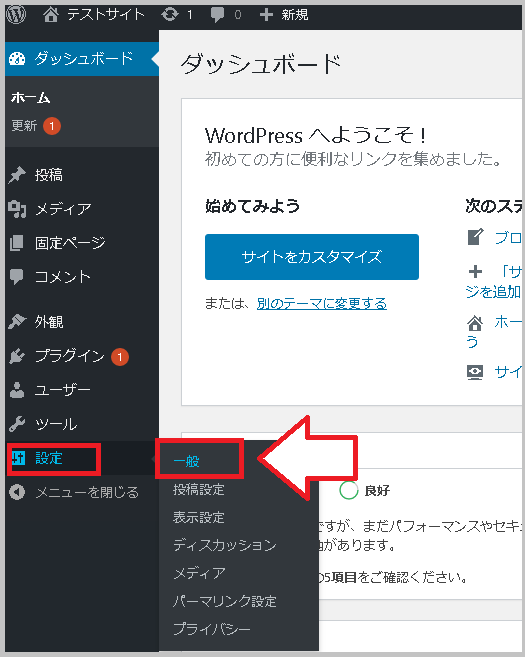Follow the 別のテーマに変更する link
This screenshot has height=657, width=525.
[x=322, y=303]
